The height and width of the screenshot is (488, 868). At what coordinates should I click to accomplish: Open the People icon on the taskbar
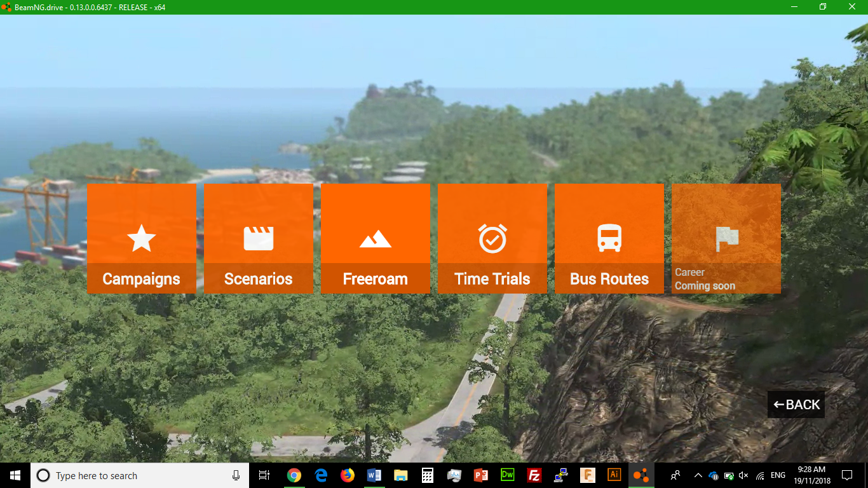point(675,475)
